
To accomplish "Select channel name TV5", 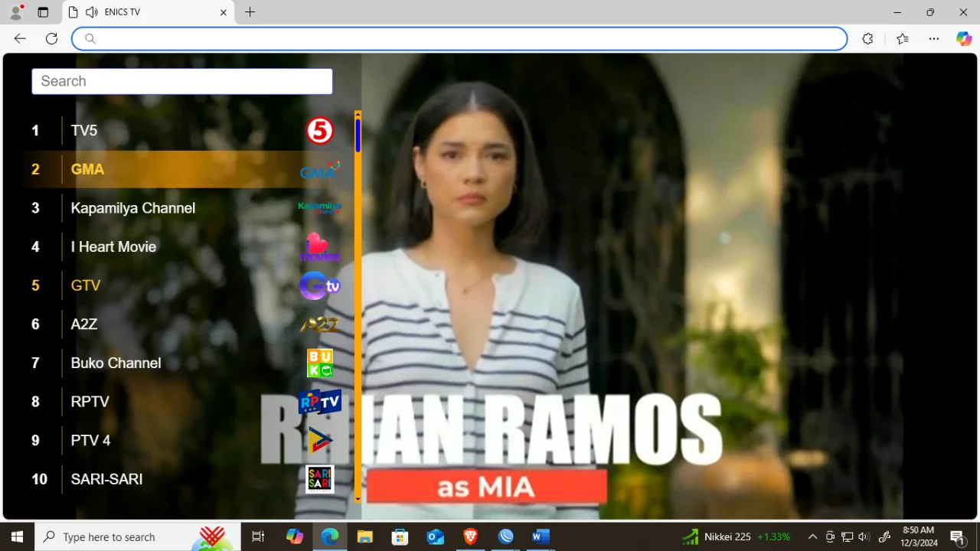I will coord(84,131).
